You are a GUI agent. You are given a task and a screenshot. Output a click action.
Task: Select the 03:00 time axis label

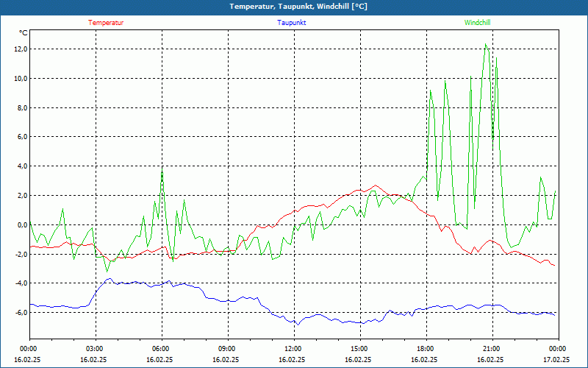(95, 349)
